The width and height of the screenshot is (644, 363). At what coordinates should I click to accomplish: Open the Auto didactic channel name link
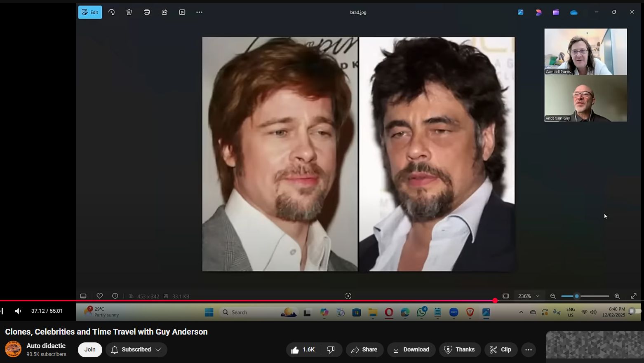[46, 346]
